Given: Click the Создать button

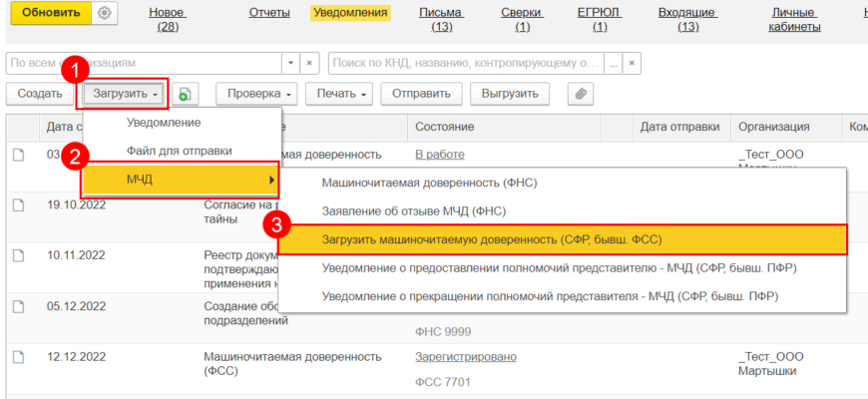Looking at the screenshot, I should pos(40,94).
